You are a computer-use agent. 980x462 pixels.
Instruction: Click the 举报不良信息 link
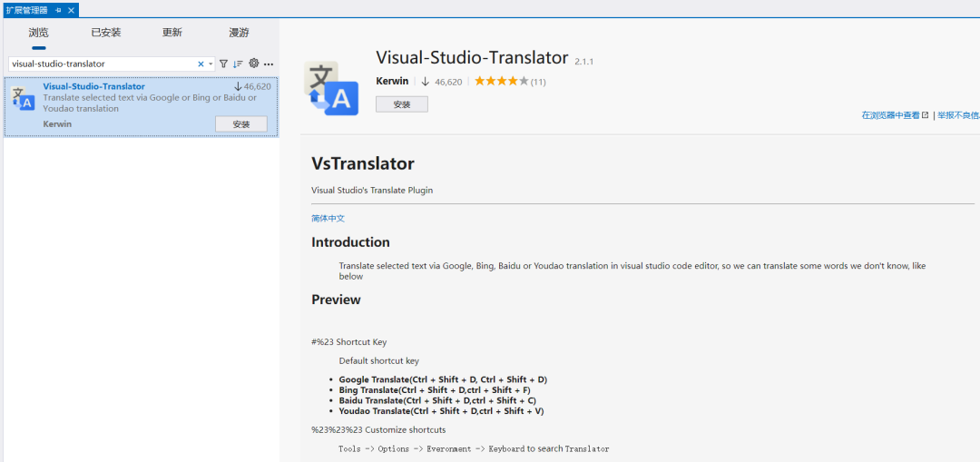pyautogui.click(x=958, y=115)
